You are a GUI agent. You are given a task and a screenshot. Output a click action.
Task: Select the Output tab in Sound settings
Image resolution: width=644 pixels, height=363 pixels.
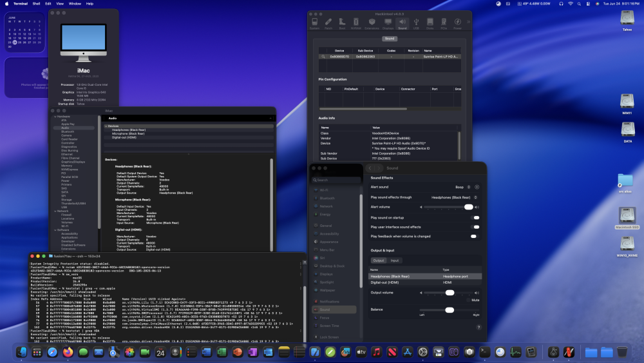click(x=379, y=260)
